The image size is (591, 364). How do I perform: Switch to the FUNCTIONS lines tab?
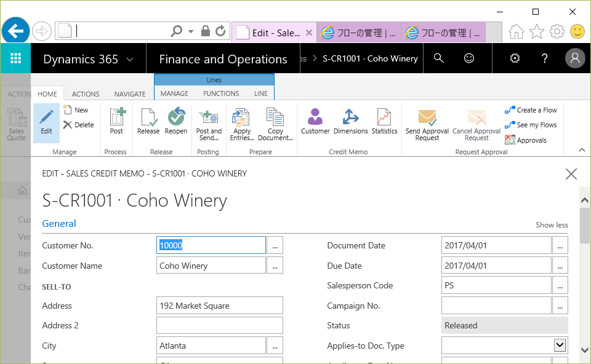(221, 93)
